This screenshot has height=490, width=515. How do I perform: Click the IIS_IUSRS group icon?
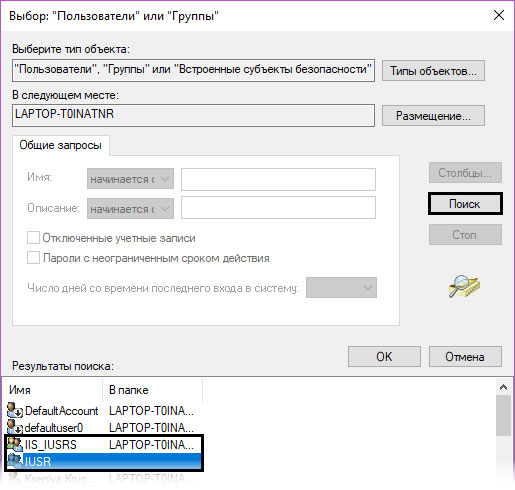(15, 444)
